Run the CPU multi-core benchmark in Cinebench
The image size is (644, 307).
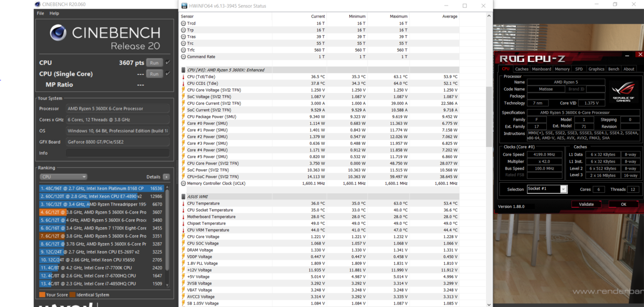pyautogui.click(x=154, y=63)
